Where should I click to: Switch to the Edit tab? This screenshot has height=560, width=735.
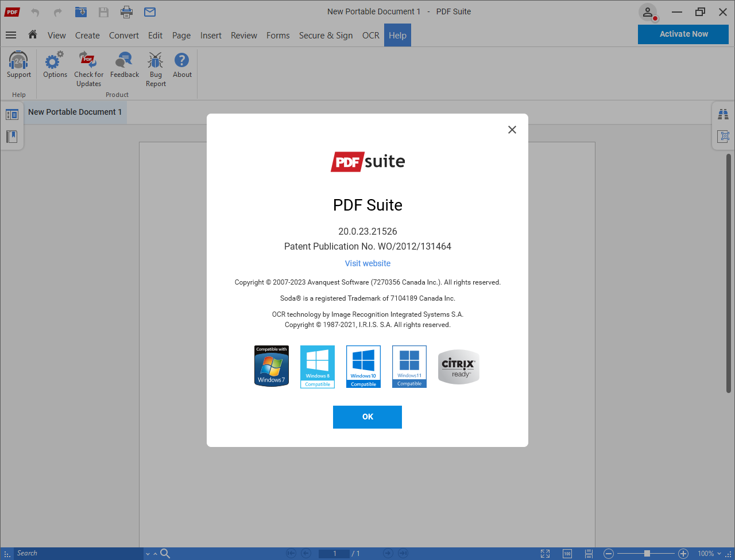[x=155, y=36]
